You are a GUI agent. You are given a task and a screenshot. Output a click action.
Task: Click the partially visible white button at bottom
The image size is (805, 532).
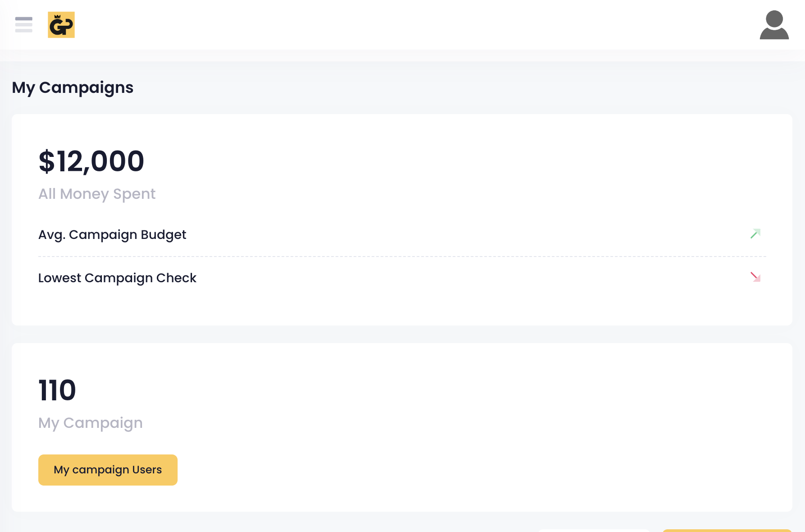(594, 530)
